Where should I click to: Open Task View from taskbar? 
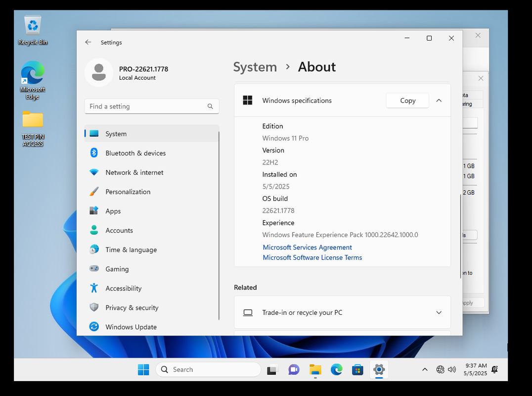[272, 369]
